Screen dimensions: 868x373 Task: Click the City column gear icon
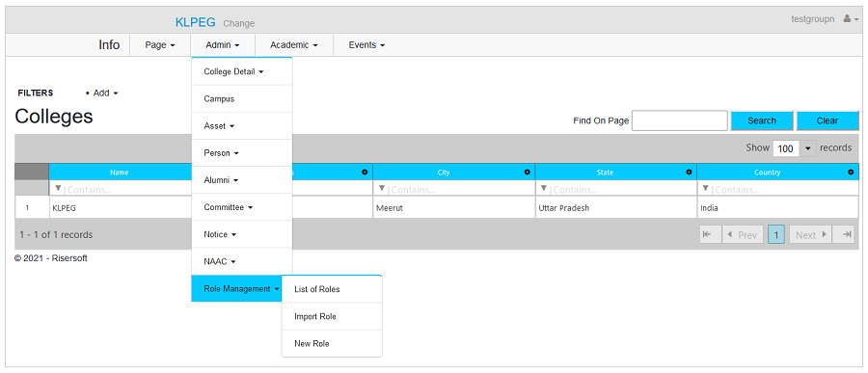point(527,173)
